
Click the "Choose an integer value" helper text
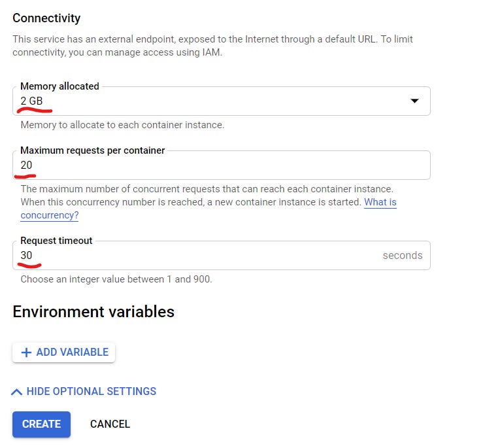tap(116, 279)
